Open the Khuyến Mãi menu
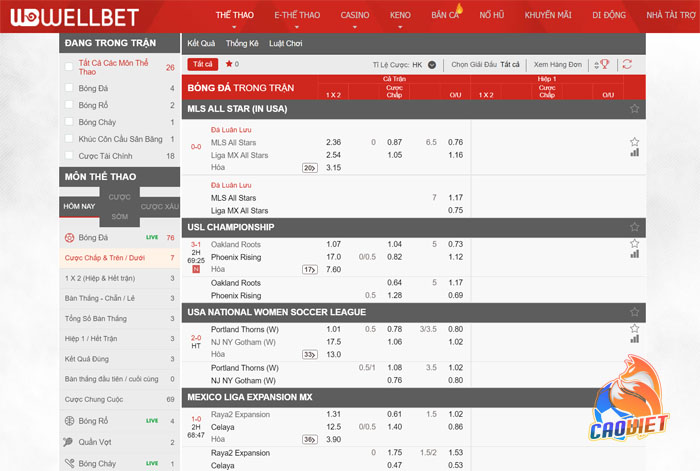Viewport: 700px width, 471px height. coord(548,15)
